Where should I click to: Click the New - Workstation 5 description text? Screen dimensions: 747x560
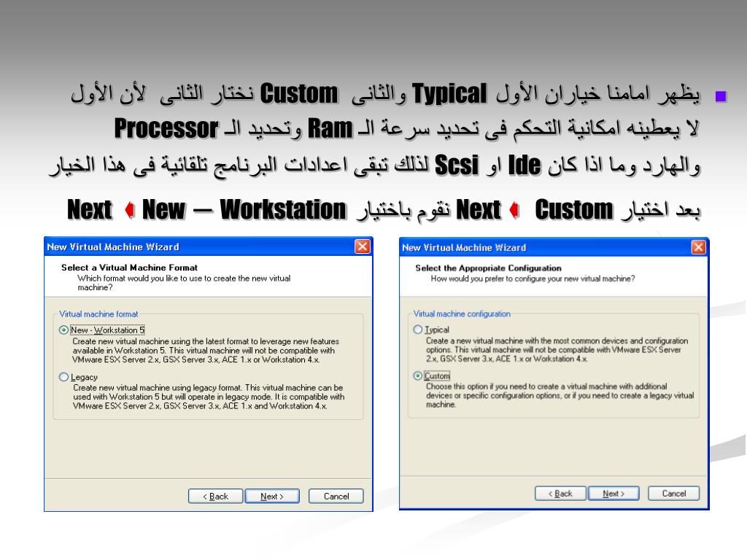click(206, 351)
